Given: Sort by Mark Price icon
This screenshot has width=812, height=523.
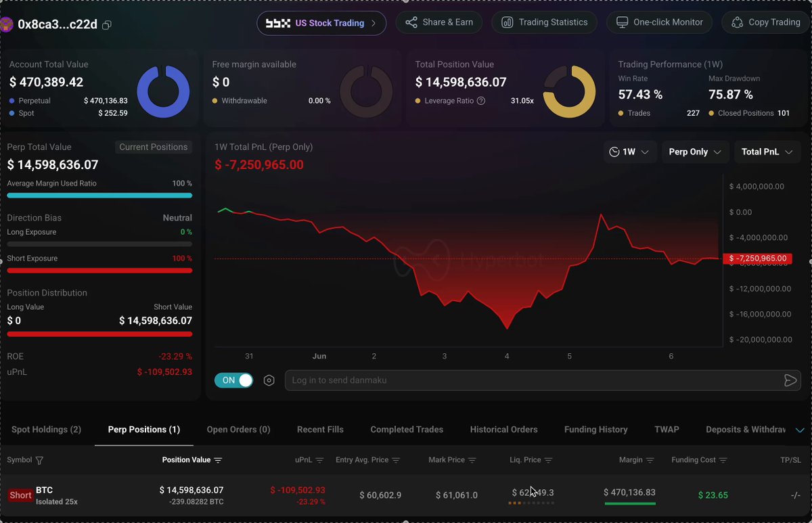Looking at the screenshot, I should (472, 460).
